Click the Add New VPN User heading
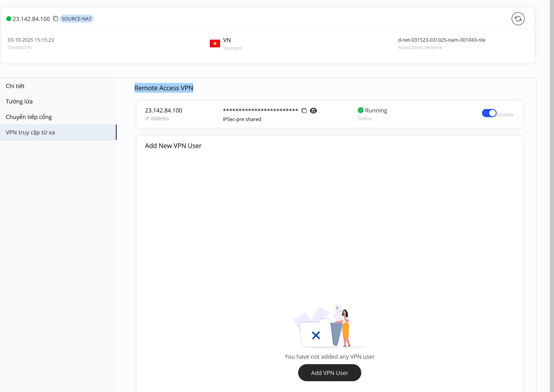Screen dimensions: 554x392 (x=173, y=146)
